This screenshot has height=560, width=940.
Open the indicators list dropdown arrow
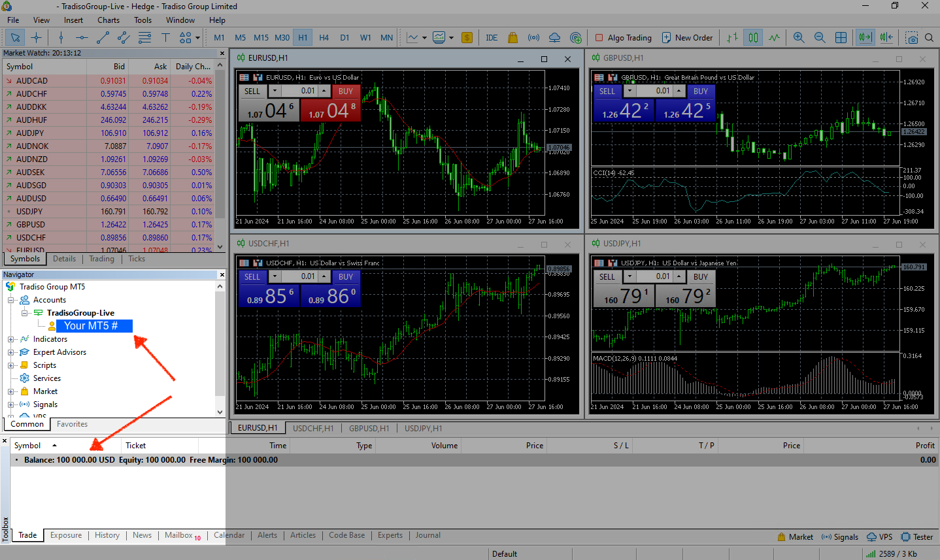[x=451, y=38]
